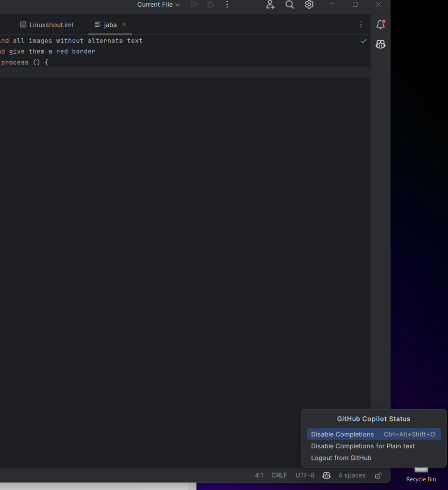
Task: Click the Run play icon
Action: [x=194, y=4]
